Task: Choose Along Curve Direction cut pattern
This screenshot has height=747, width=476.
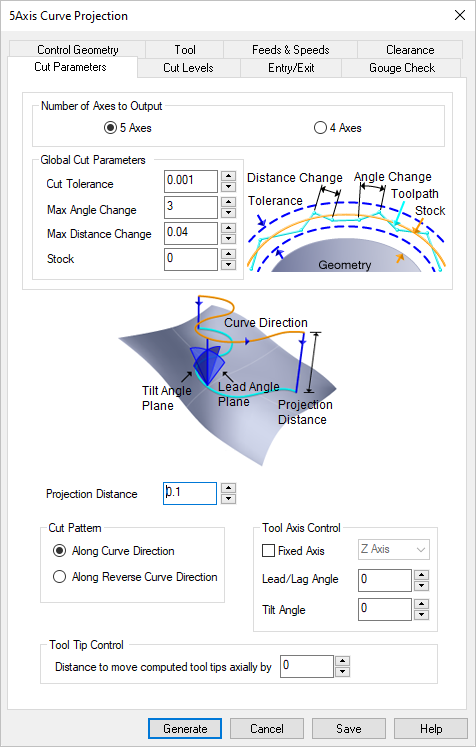Action: [114, 551]
